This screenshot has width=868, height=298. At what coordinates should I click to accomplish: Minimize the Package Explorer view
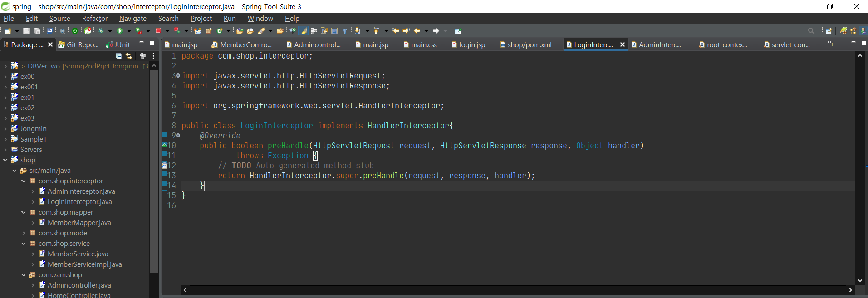tap(141, 43)
